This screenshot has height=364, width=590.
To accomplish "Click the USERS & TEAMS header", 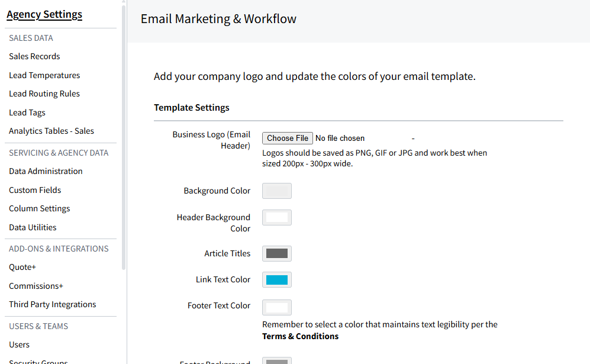I will point(38,326).
